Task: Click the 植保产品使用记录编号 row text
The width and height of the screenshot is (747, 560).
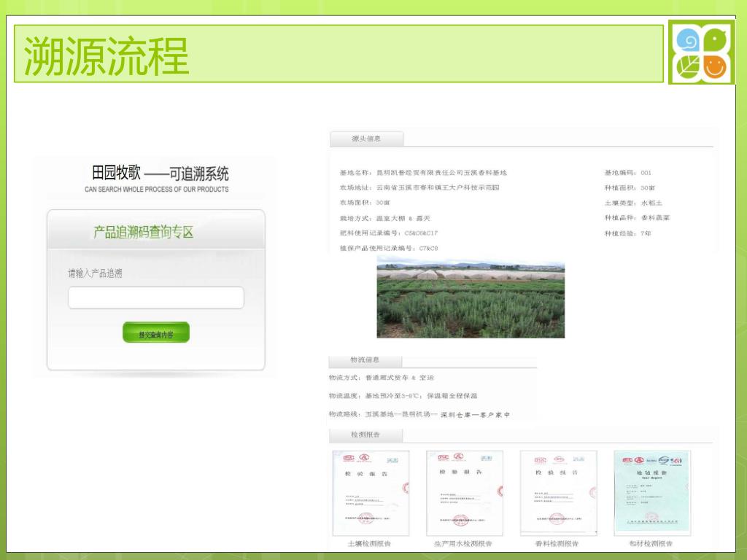Action: [388, 248]
